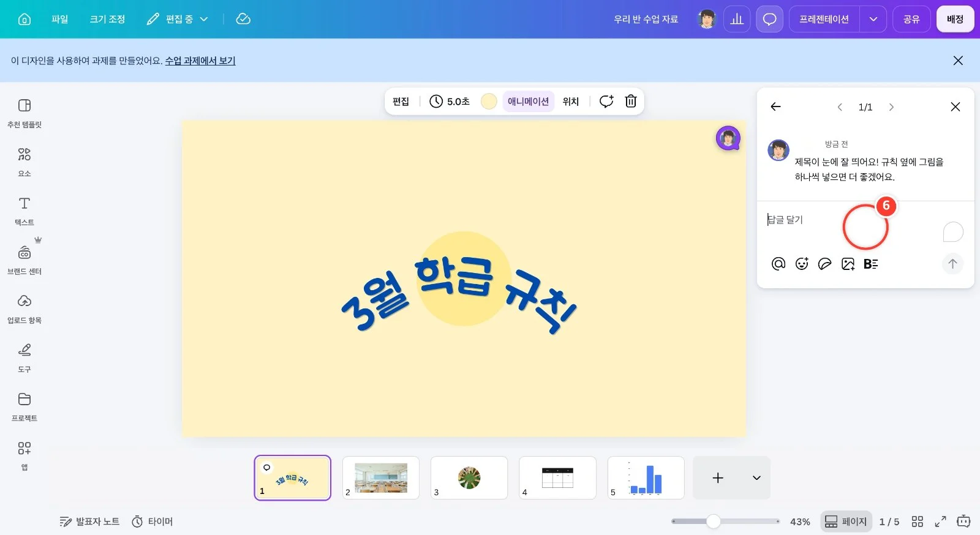Close the comment panel

pos(955,107)
